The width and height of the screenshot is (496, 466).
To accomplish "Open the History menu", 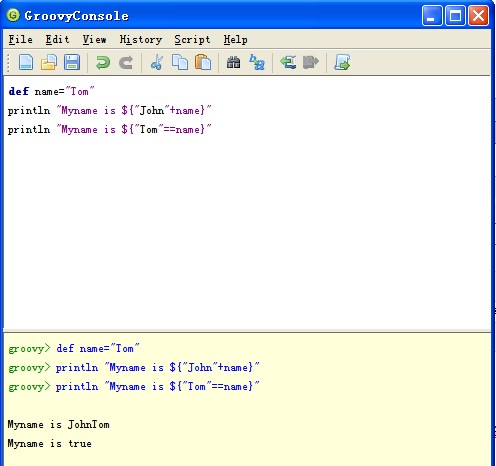I will pos(141,40).
